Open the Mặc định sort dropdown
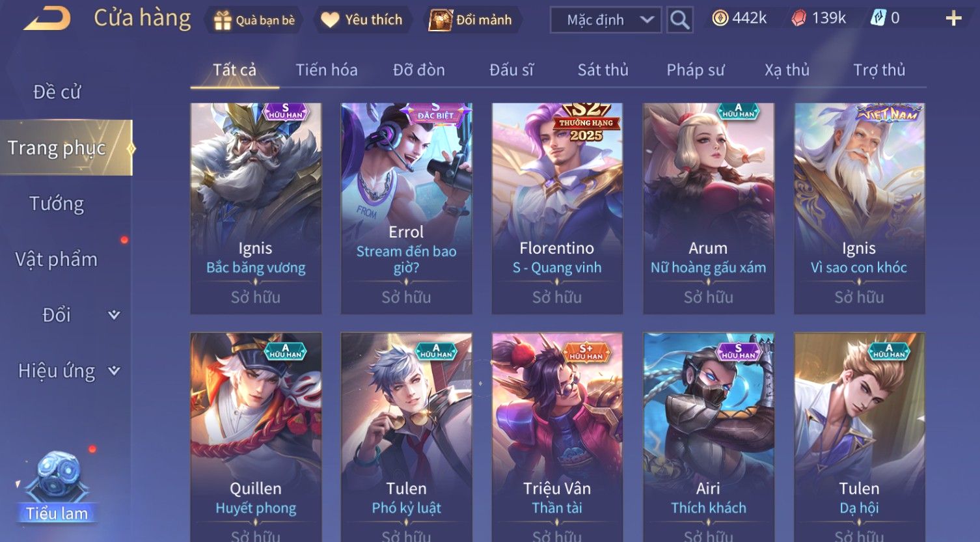Screen dimensions: 980x542 pyautogui.click(x=606, y=20)
